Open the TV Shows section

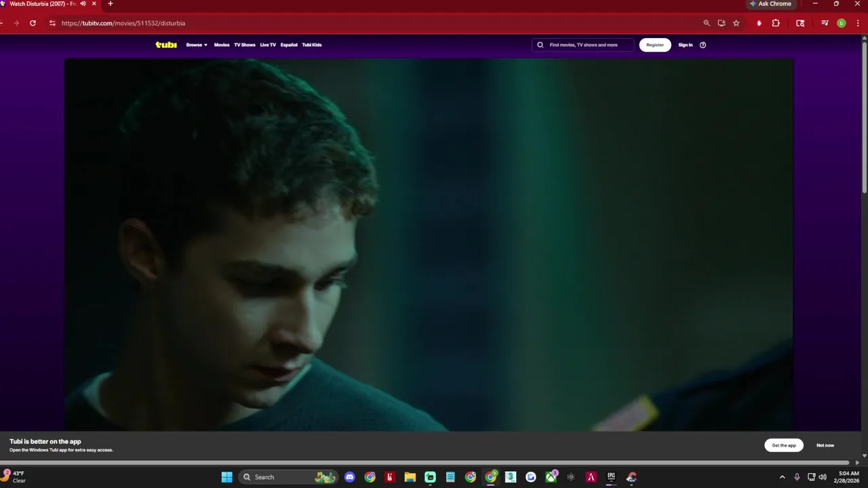245,45
